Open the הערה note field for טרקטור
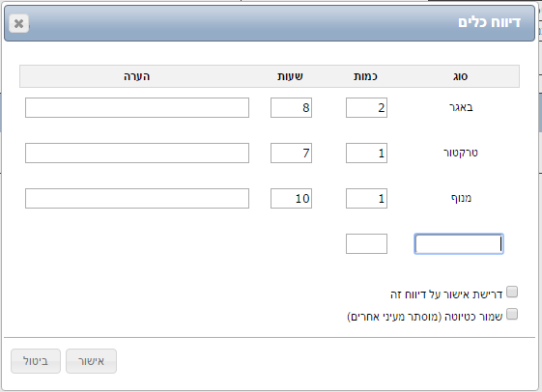 click(x=137, y=153)
